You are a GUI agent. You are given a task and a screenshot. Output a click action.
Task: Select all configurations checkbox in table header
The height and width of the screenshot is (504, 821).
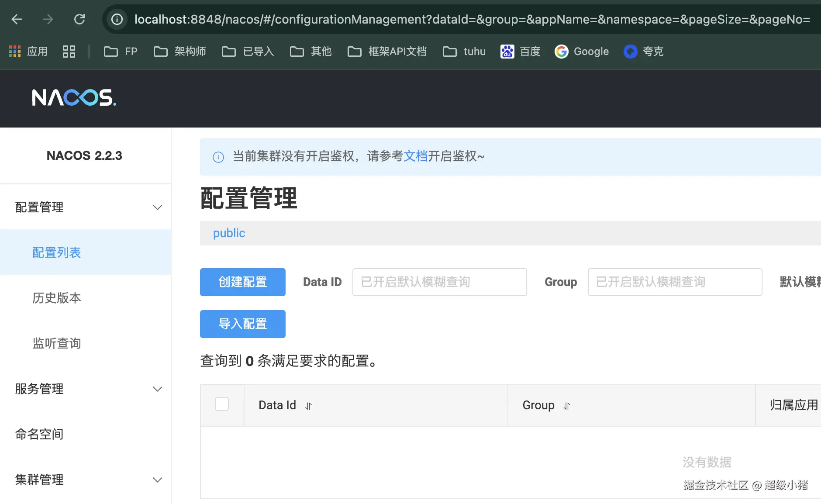point(222,404)
